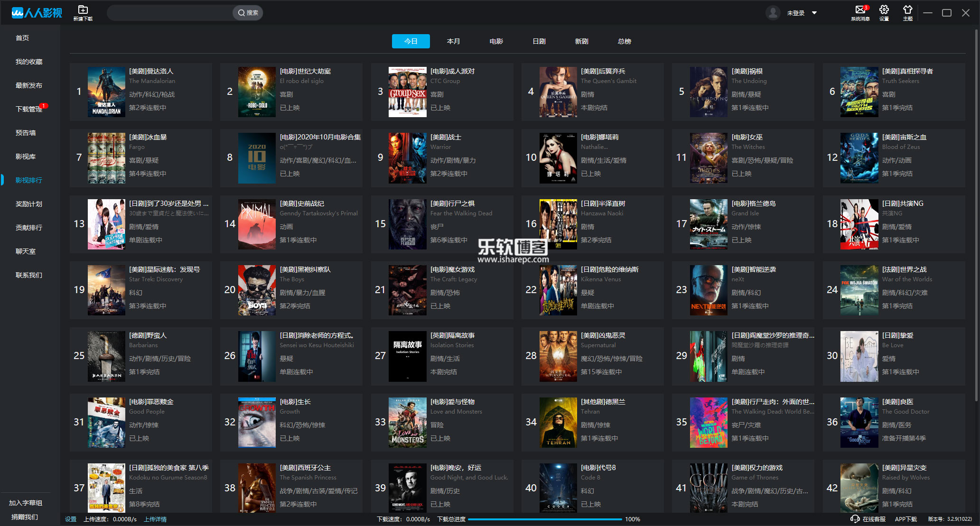Open The Witches poster thumbnail

click(x=709, y=158)
